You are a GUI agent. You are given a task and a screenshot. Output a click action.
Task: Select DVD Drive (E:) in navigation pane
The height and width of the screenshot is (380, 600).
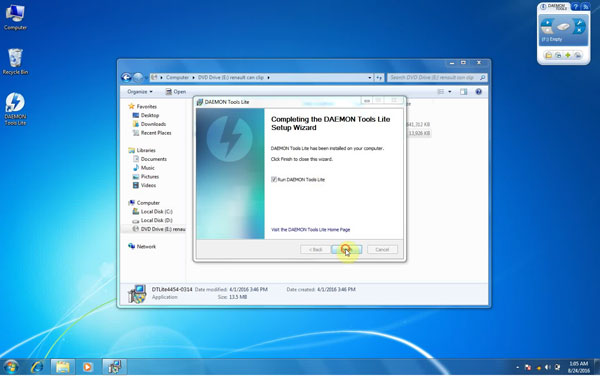(x=163, y=229)
